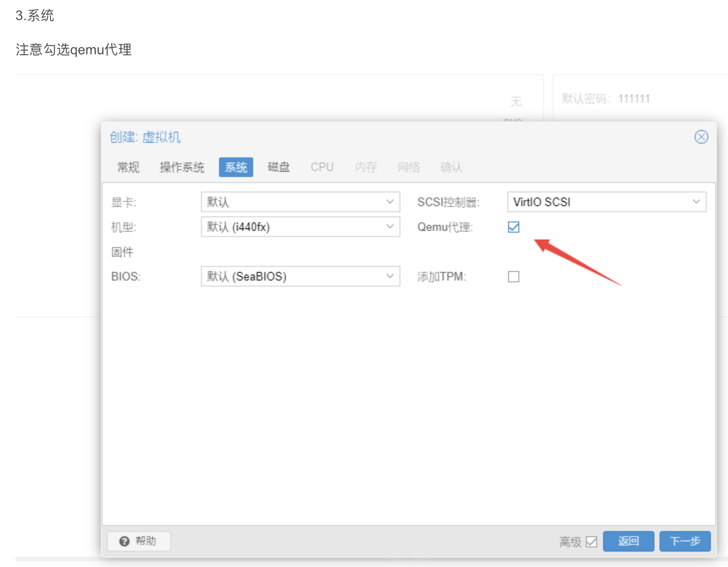Click the 默认 (i440fx) field text
The width and height of the screenshot is (728, 567).
pos(238,227)
